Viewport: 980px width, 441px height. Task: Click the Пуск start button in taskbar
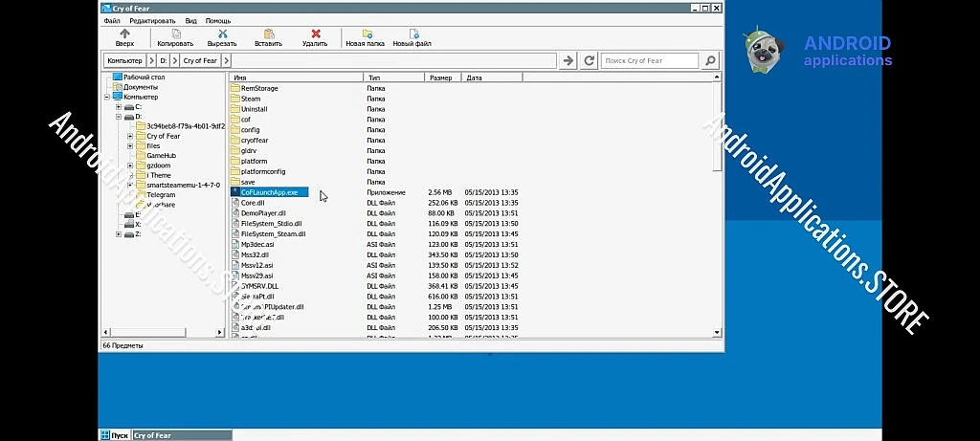tap(114, 435)
